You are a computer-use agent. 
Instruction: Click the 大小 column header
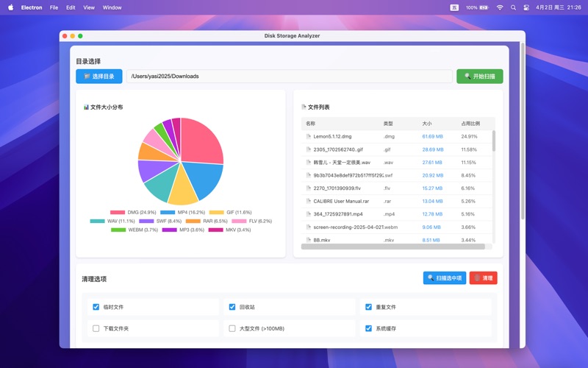pyautogui.click(x=427, y=124)
